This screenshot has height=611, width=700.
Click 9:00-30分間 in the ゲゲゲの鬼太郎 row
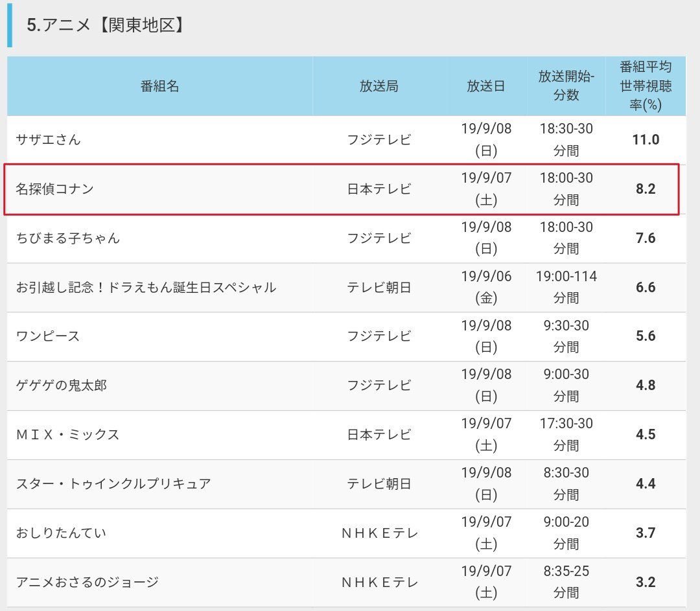(x=566, y=385)
